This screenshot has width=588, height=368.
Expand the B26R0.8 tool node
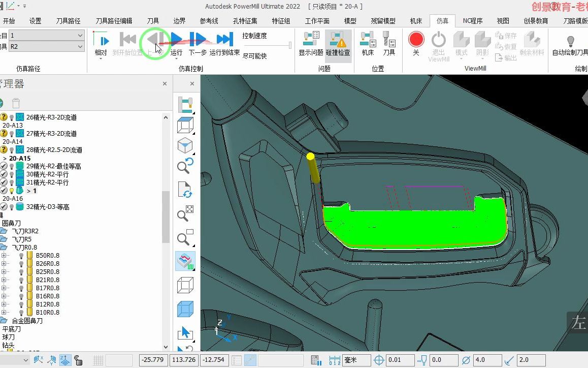(4, 264)
